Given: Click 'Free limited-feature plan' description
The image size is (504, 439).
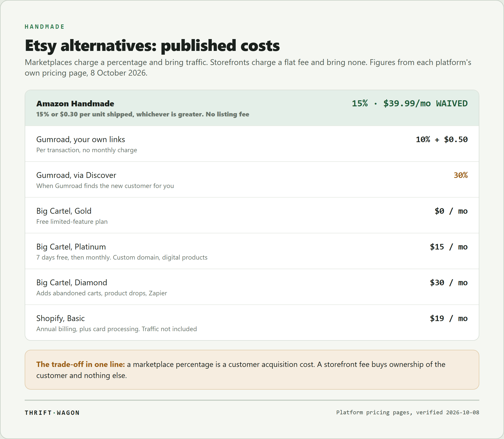Looking at the screenshot, I should [72, 222].
